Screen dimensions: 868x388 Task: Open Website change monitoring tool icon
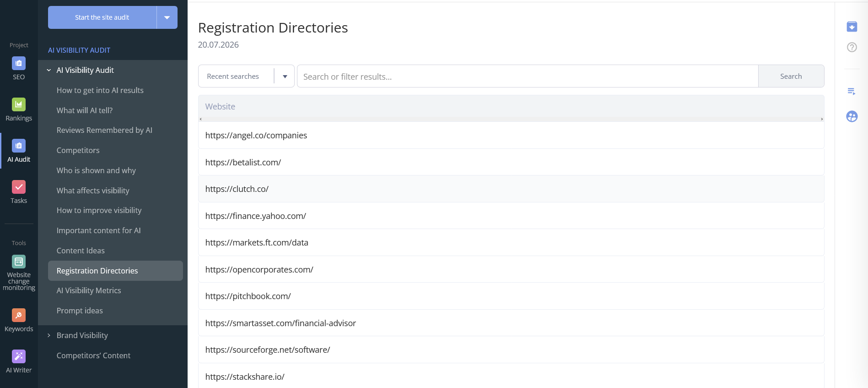(19, 262)
